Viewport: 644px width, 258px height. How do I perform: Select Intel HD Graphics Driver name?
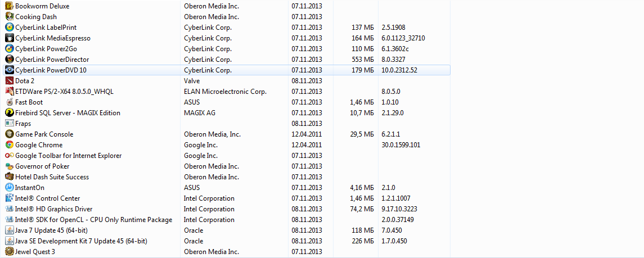(x=54, y=209)
